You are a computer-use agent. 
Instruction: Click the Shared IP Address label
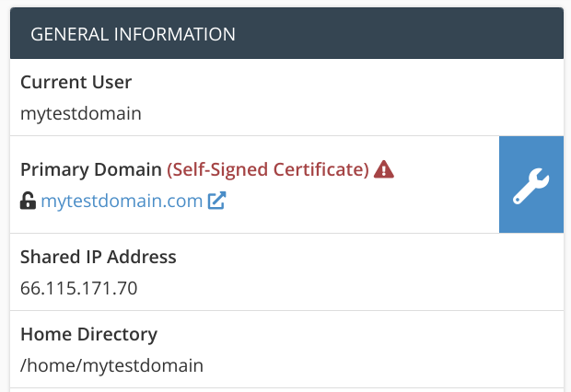pyautogui.click(x=98, y=257)
